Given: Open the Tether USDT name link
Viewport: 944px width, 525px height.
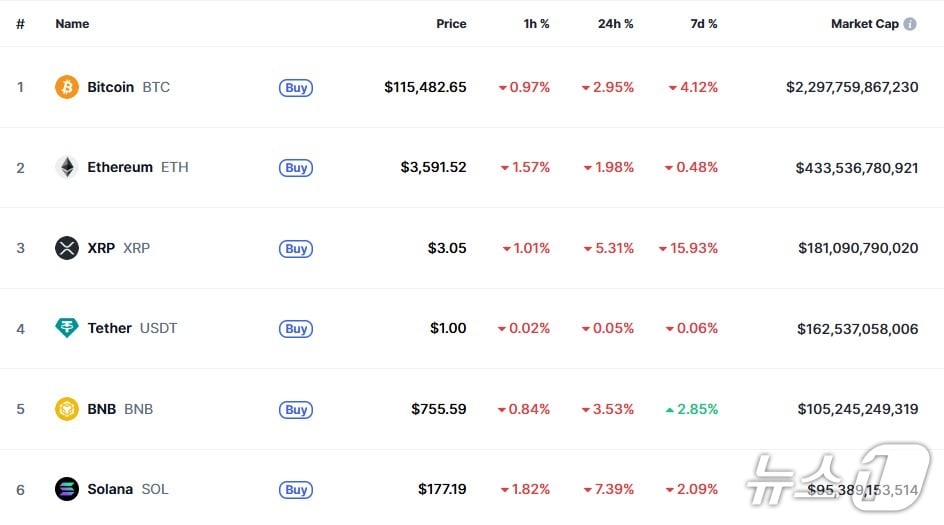Looking at the screenshot, I should click(132, 328).
